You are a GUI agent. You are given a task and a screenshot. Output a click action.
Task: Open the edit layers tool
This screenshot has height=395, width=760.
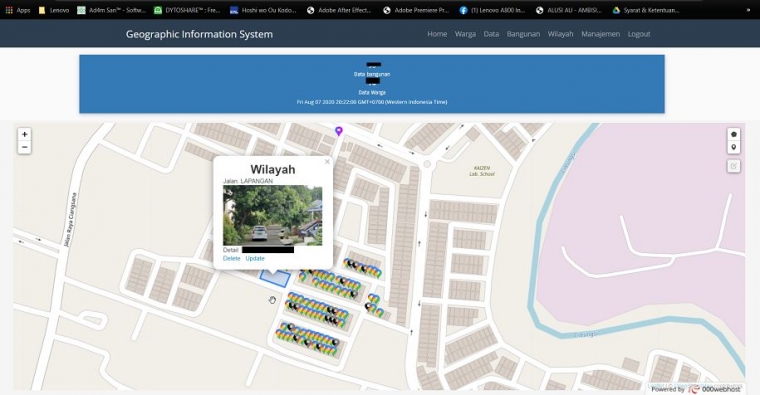(x=733, y=166)
